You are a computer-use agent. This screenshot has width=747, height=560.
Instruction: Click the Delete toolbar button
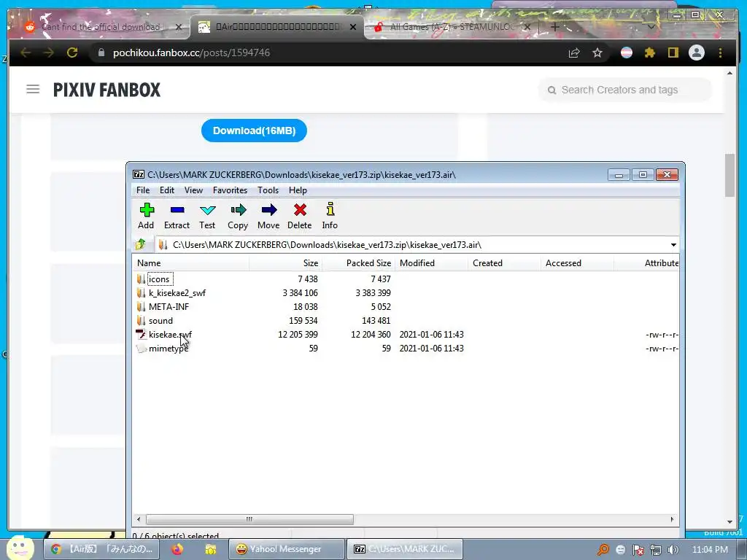tap(300, 216)
